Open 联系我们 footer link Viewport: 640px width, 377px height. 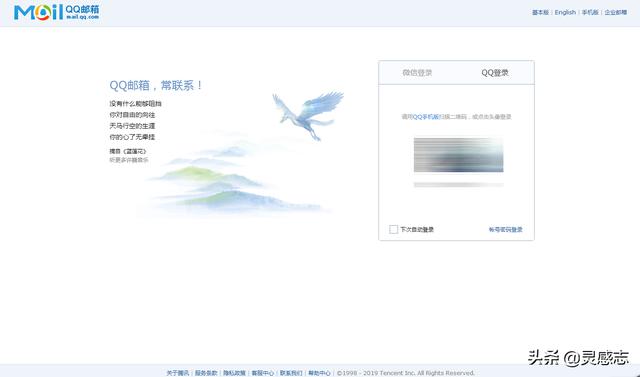coord(291,373)
